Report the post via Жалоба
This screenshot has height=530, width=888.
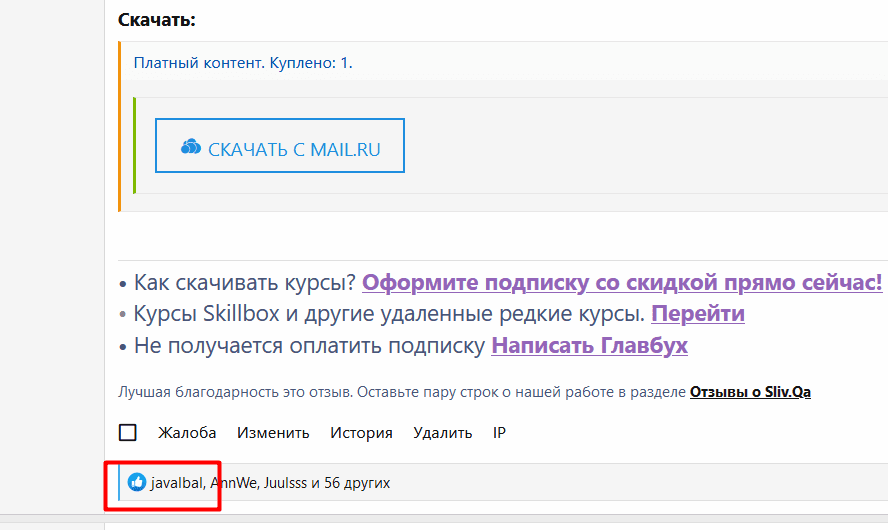(x=187, y=433)
